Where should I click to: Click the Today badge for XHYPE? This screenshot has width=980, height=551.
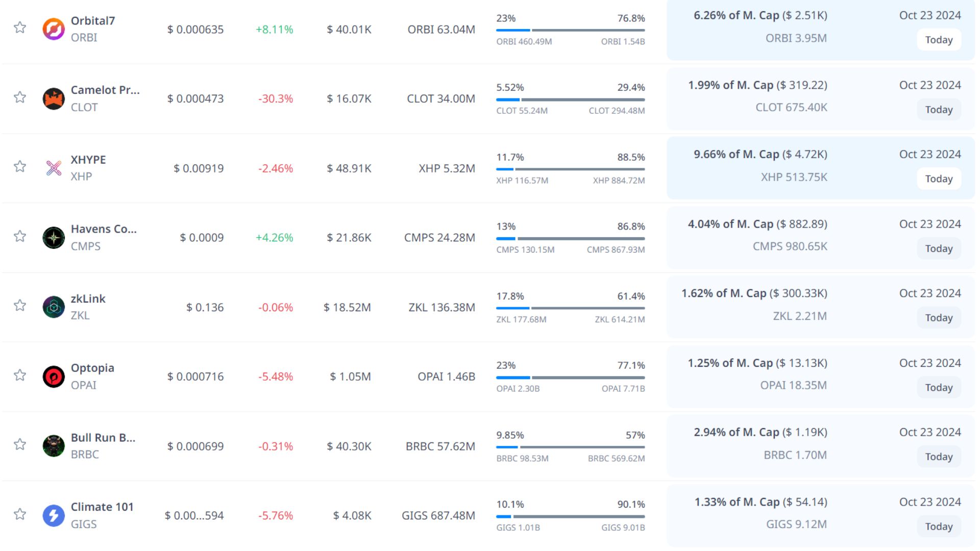point(939,179)
